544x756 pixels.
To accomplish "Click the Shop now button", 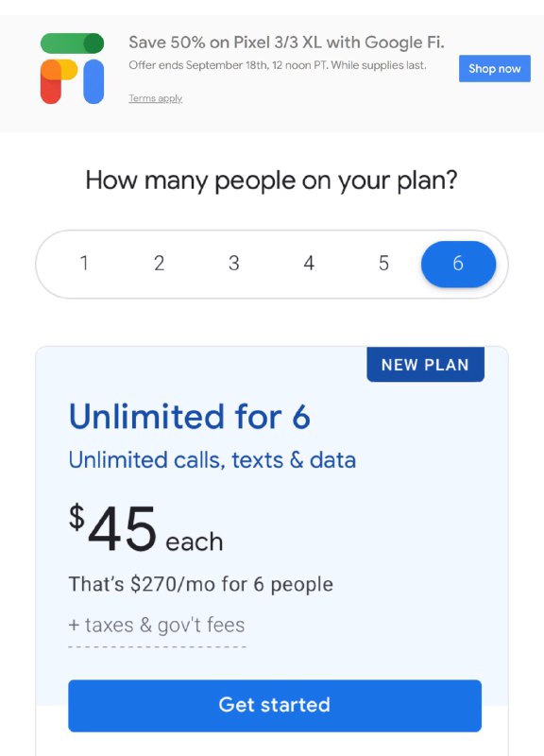I will tap(494, 68).
